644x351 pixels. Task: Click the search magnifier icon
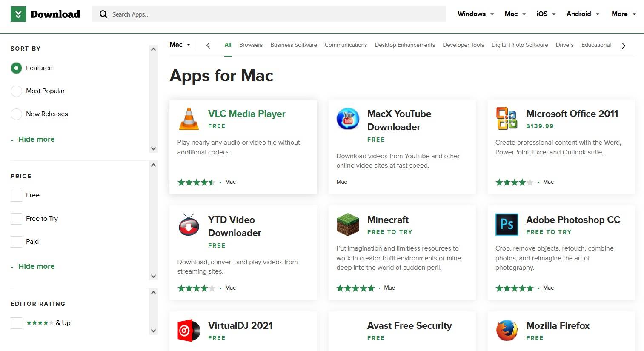coord(103,14)
